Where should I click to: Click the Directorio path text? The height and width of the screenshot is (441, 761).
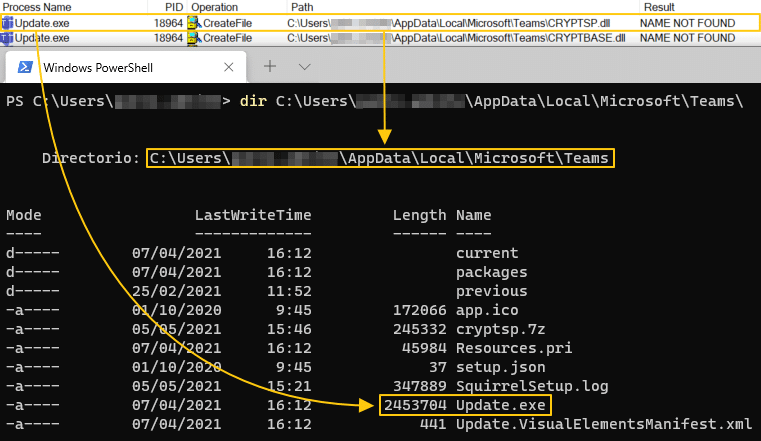pos(379,158)
